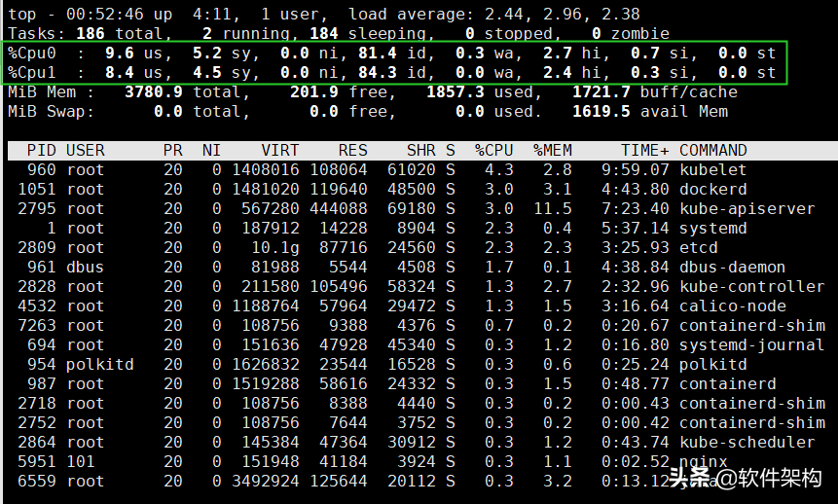The height and width of the screenshot is (504, 838).
Task: Click PID 5951 owned by user 101
Action: (x=36, y=461)
